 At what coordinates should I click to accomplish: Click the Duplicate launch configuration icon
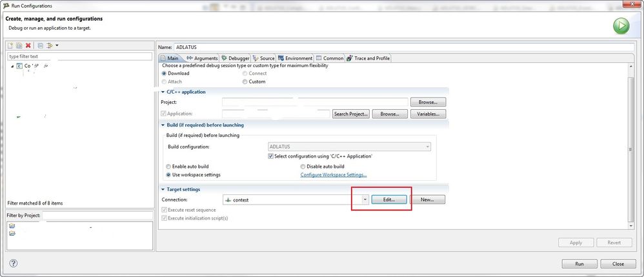pyautogui.click(x=19, y=46)
